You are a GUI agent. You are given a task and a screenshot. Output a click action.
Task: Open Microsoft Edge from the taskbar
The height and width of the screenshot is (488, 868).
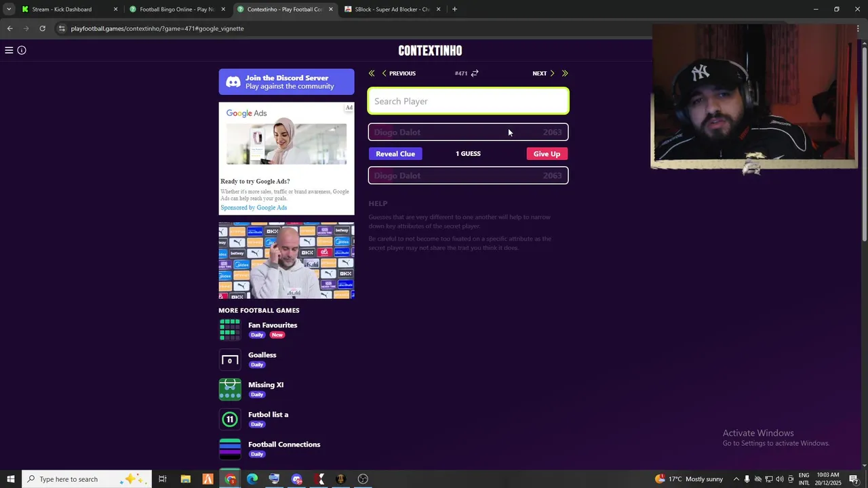point(252,479)
